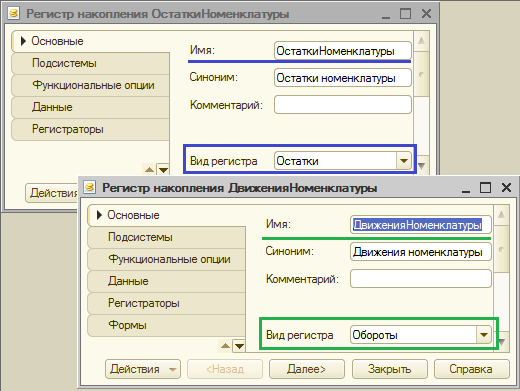Click the <Назад button
This screenshot has width=520, height=391.
[225, 369]
